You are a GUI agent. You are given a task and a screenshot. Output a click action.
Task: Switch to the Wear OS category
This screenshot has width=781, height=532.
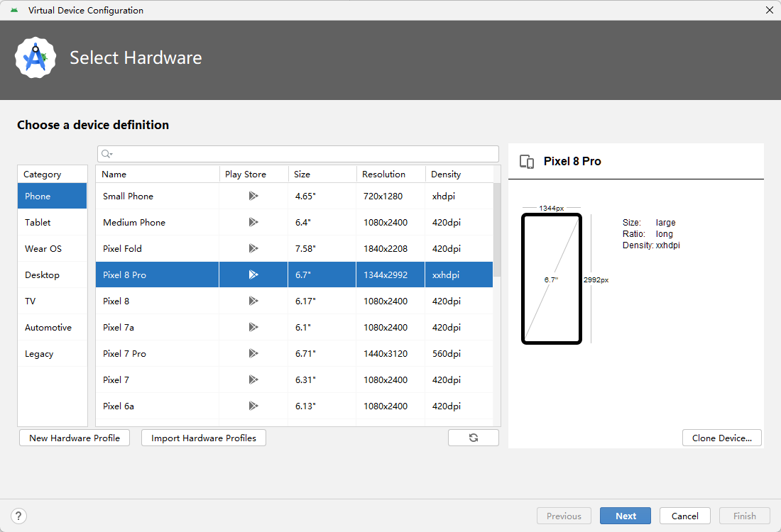tap(53, 249)
